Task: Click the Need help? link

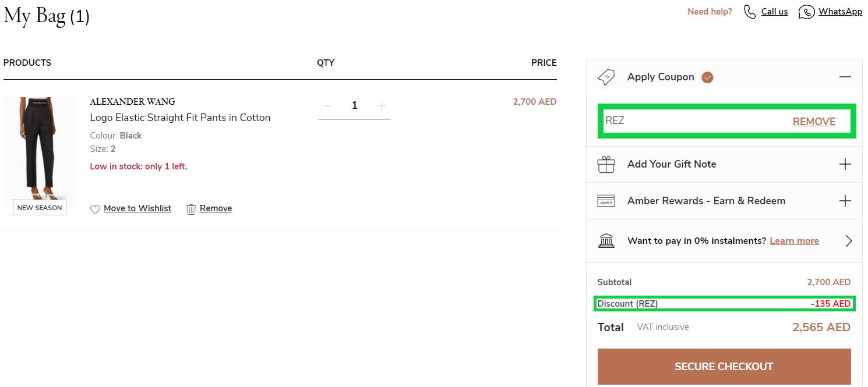Action: pyautogui.click(x=710, y=11)
